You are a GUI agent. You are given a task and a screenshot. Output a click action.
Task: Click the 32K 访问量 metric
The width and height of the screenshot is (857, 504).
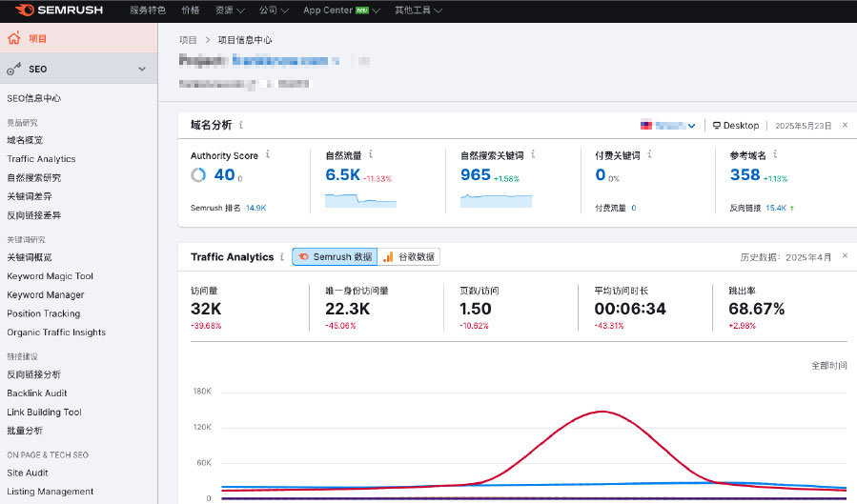pyautogui.click(x=206, y=309)
